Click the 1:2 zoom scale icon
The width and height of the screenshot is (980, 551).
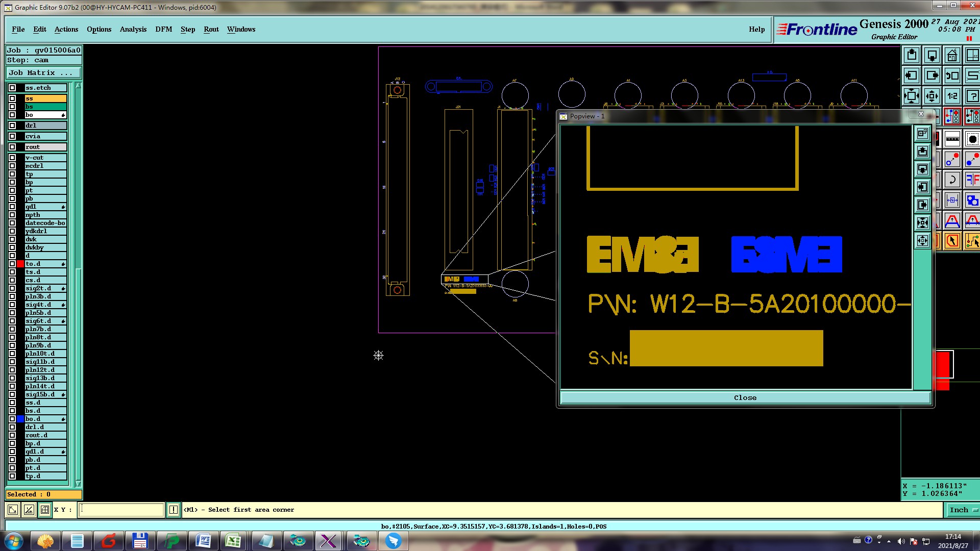pyautogui.click(x=952, y=96)
